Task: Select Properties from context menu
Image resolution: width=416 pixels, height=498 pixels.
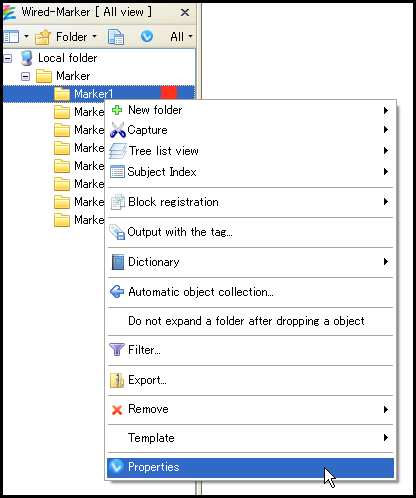Action: coord(250,467)
